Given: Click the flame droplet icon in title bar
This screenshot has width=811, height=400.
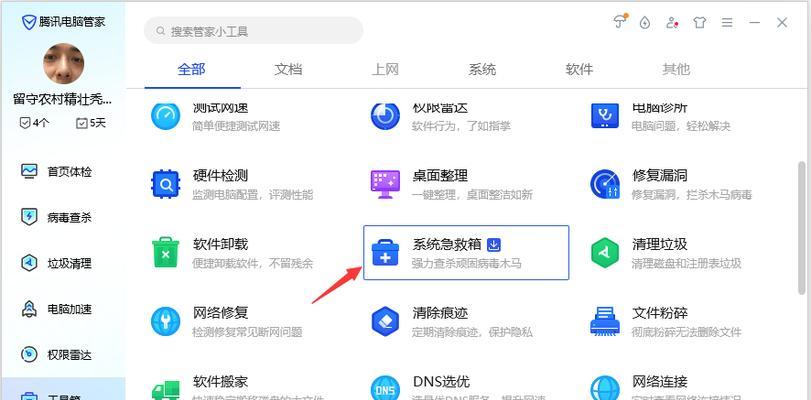Looking at the screenshot, I should (x=644, y=23).
